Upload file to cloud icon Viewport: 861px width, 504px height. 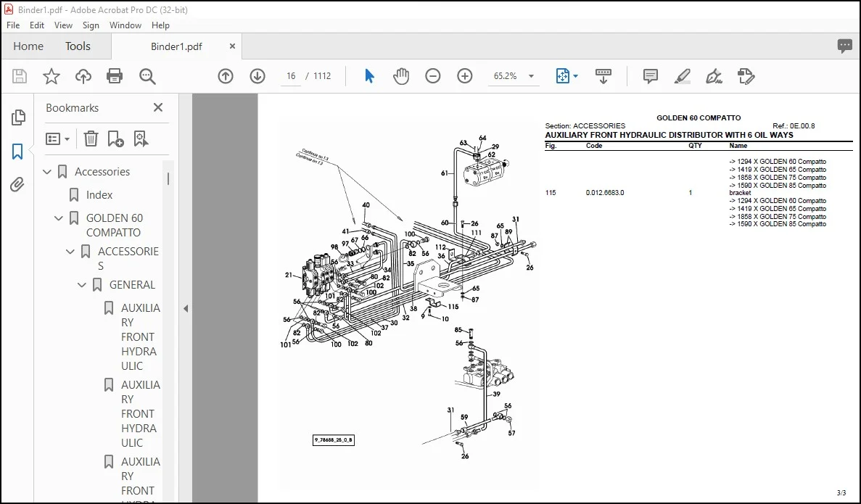point(83,76)
